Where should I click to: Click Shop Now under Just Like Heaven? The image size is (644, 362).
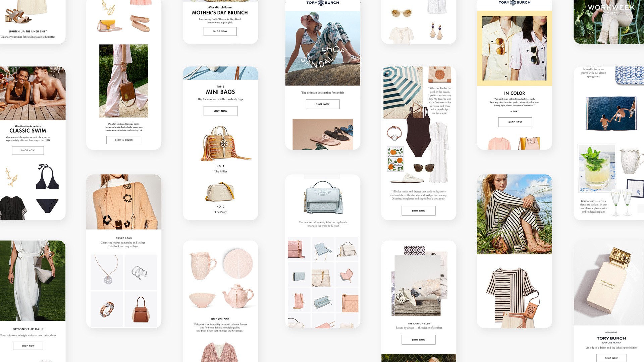click(x=611, y=358)
